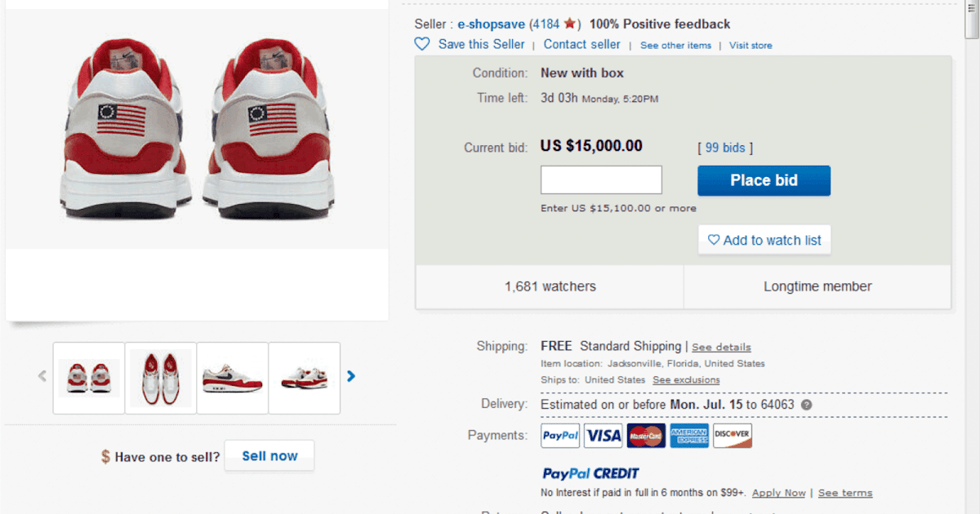Click the heart on Add to watch list

coord(715,240)
